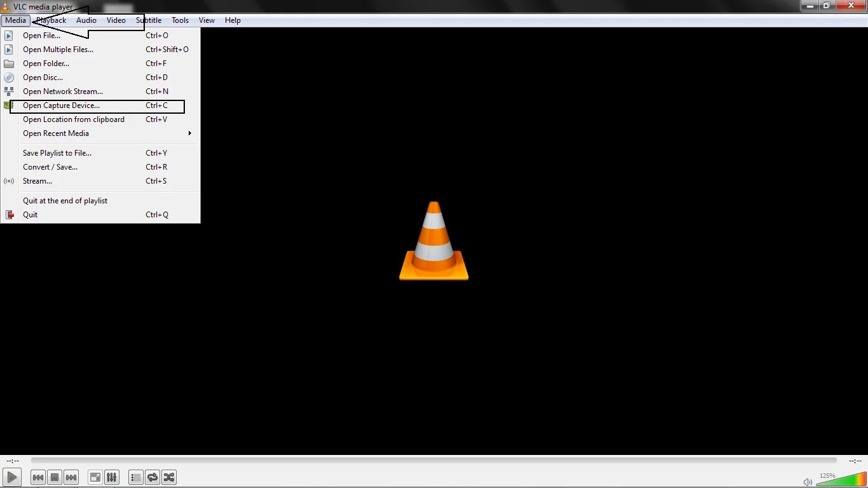Restore down the VLC window
This screenshot has height=488, width=868.
pos(827,6)
